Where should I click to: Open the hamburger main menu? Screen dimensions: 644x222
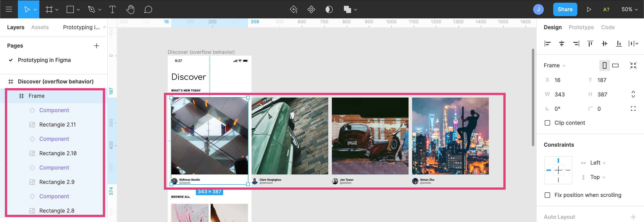coord(9,9)
